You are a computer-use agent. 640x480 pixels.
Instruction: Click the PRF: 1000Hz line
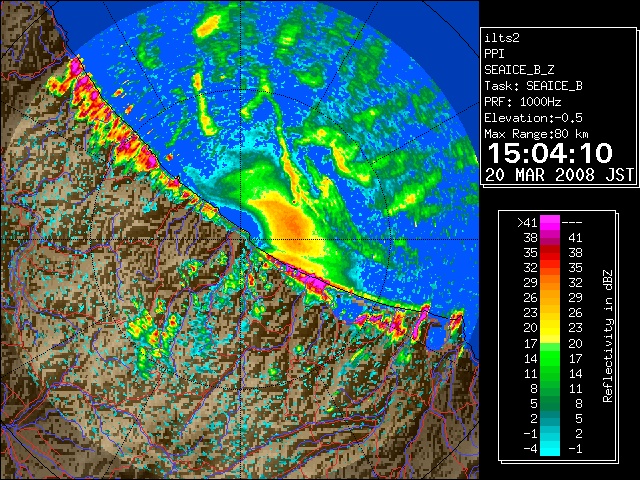(x=522, y=102)
